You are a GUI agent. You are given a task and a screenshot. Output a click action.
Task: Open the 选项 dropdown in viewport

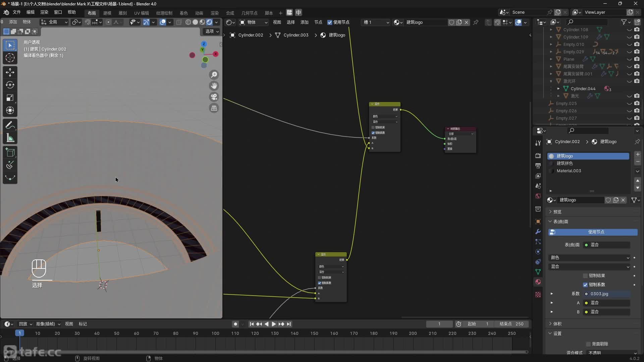click(x=212, y=32)
